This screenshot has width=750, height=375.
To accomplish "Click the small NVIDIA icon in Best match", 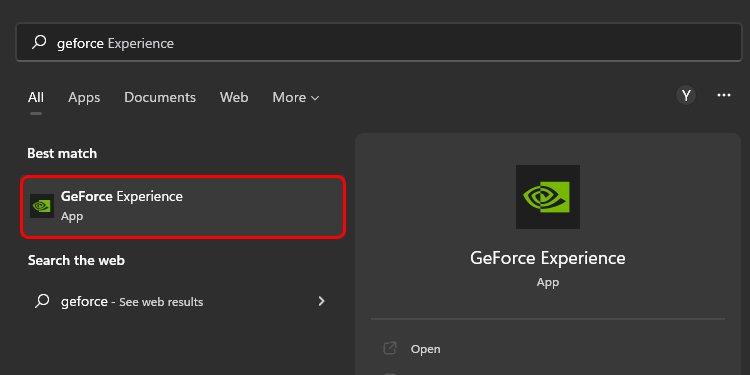I will (x=42, y=206).
